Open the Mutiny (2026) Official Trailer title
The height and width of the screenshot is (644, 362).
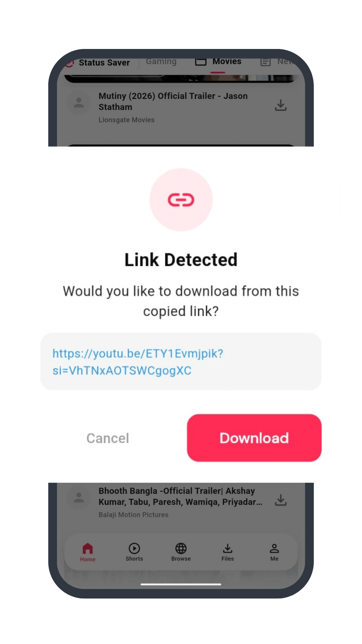coord(173,101)
